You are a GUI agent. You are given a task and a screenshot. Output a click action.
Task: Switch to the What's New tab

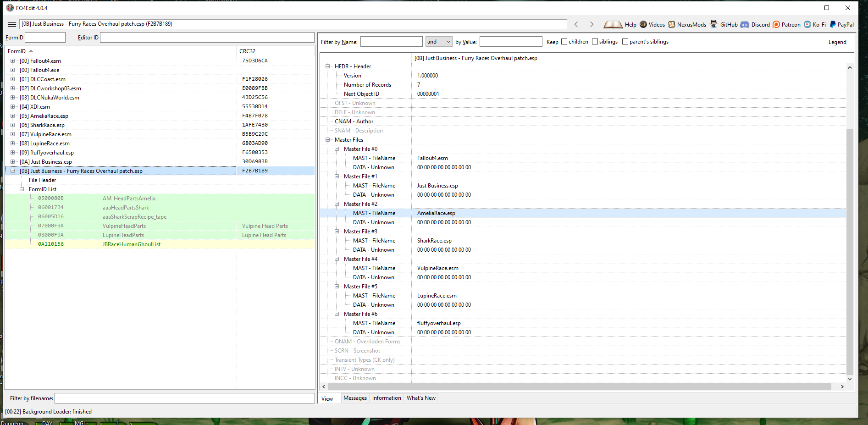(421, 398)
